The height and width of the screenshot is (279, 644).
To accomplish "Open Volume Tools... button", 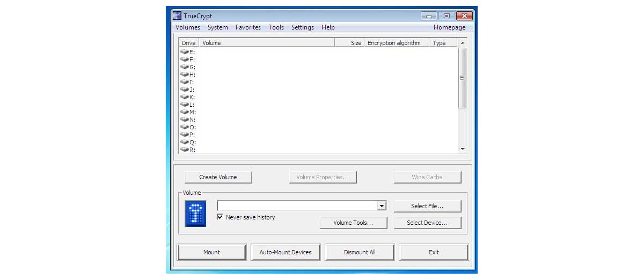I will (x=353, y=223).
